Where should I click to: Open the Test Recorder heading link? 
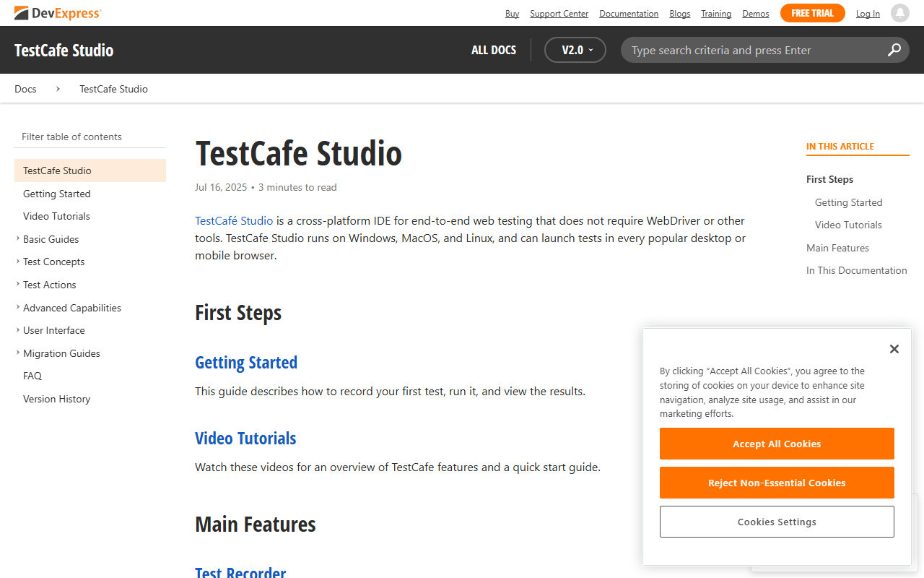(x=240, y=571)
